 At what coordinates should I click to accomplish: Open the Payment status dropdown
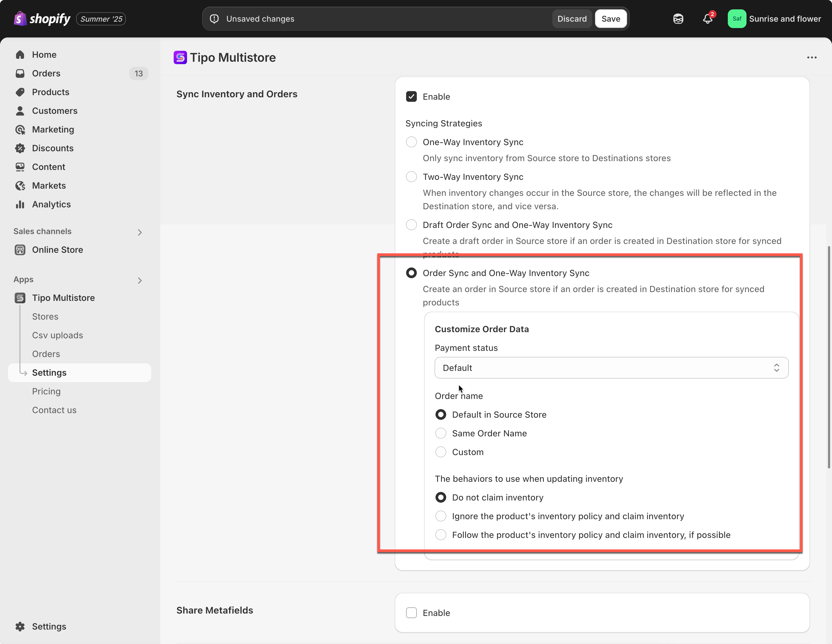point(611,368)
